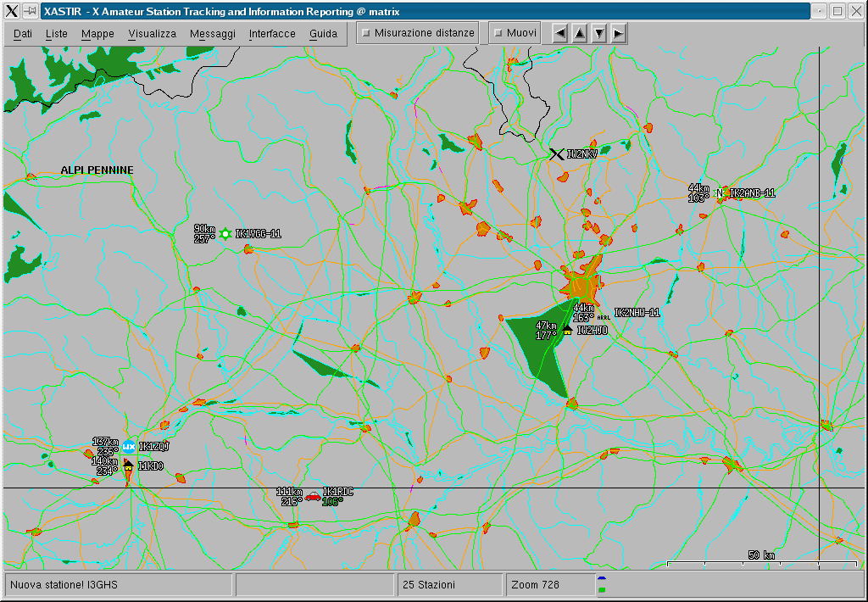Click the green interface status indicator
Image resolution: width=868 pixels, height=602 pixels.
click(x=602, y=590)
